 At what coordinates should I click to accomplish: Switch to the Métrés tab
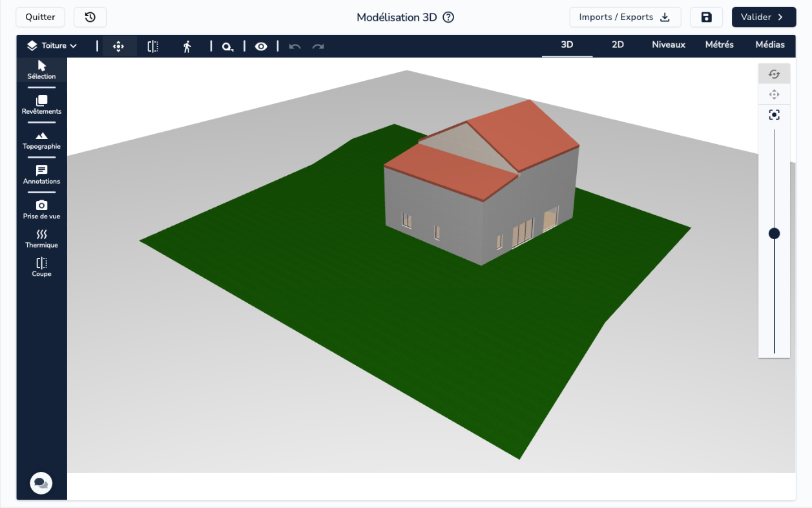click(x=719, y=45)
